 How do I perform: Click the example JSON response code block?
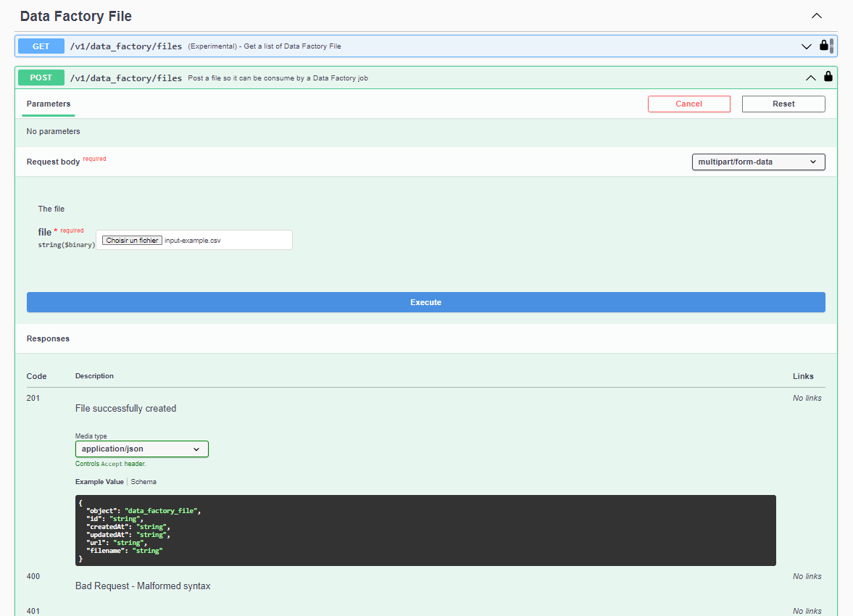[x=425, y=530]
